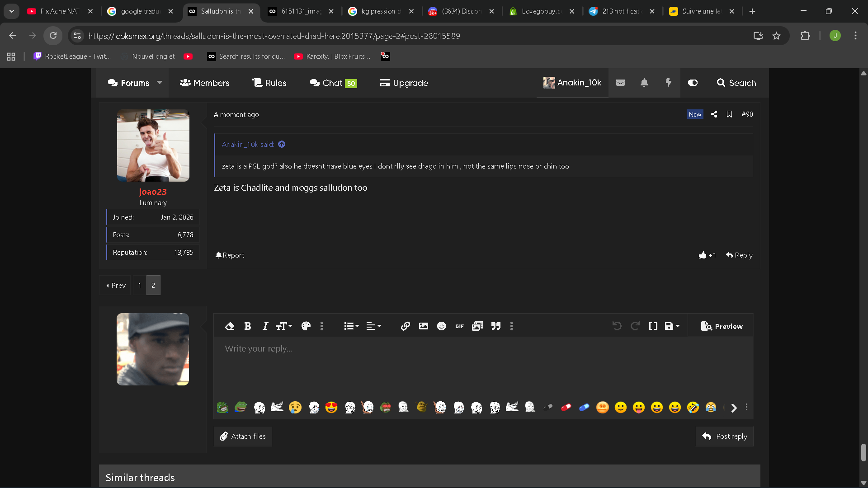Share post #90 via share icon
The height and width of the screenshot is (488, 868).
pos(714,114)
